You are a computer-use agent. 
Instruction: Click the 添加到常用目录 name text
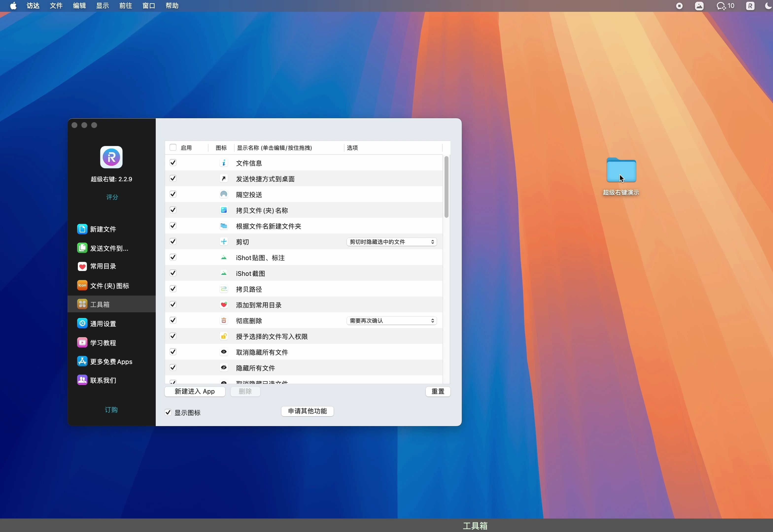point(259,305)
